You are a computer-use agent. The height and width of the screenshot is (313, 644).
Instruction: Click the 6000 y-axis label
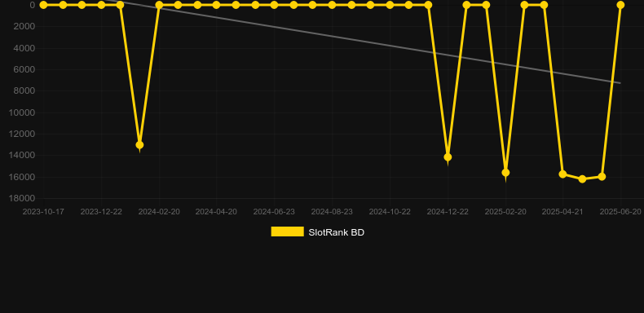(x=24, y=69)
